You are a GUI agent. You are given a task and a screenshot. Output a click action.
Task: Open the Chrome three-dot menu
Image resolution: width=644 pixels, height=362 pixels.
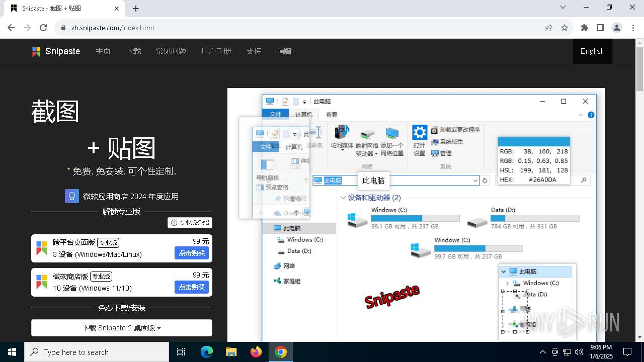point(633,28)
